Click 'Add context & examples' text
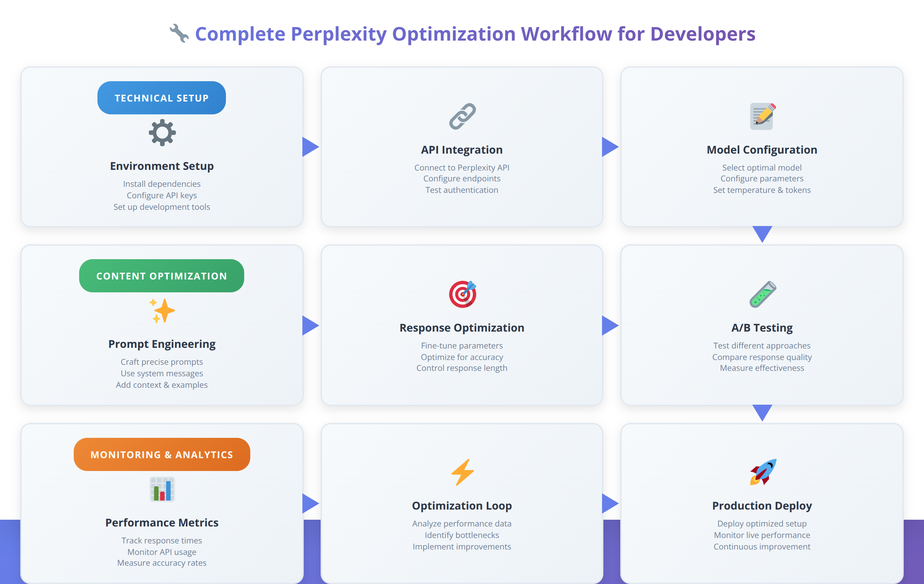 pos(162,385)
